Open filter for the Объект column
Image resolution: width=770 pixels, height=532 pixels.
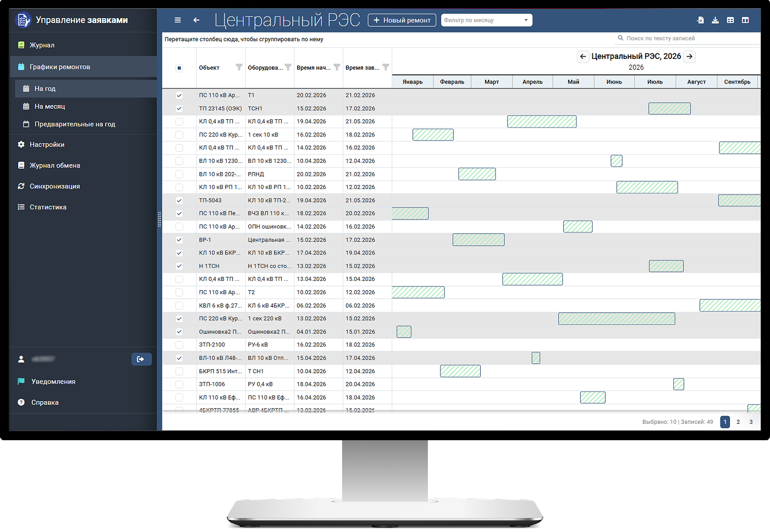[x=239, y=68]
